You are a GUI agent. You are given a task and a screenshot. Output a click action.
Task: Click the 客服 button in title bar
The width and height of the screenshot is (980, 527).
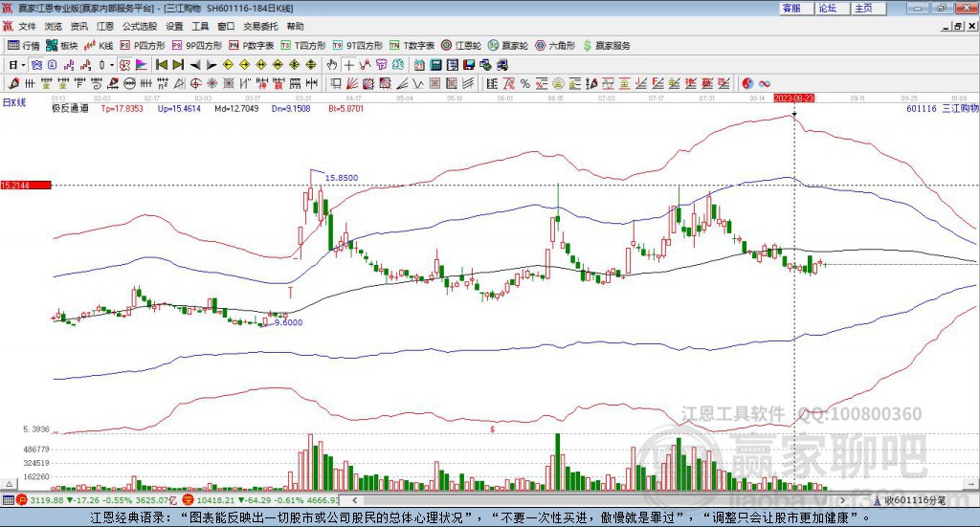(797, 8)
